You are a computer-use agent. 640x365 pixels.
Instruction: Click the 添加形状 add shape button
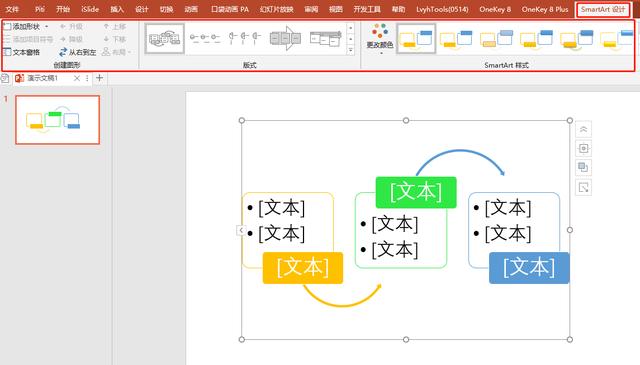point(22,27)
